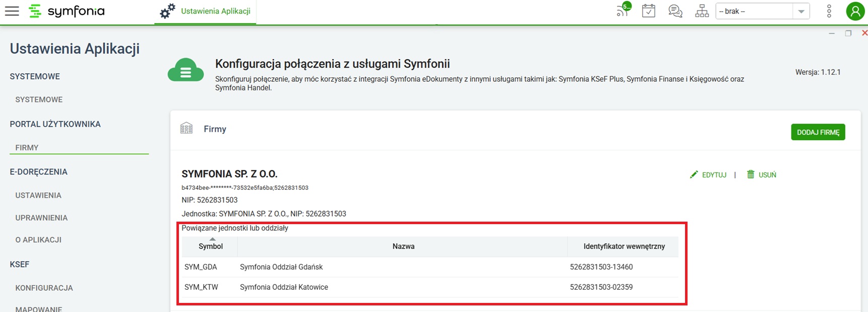Click the gears icon beside Ustawienia Aplikacji

[167, 11]
